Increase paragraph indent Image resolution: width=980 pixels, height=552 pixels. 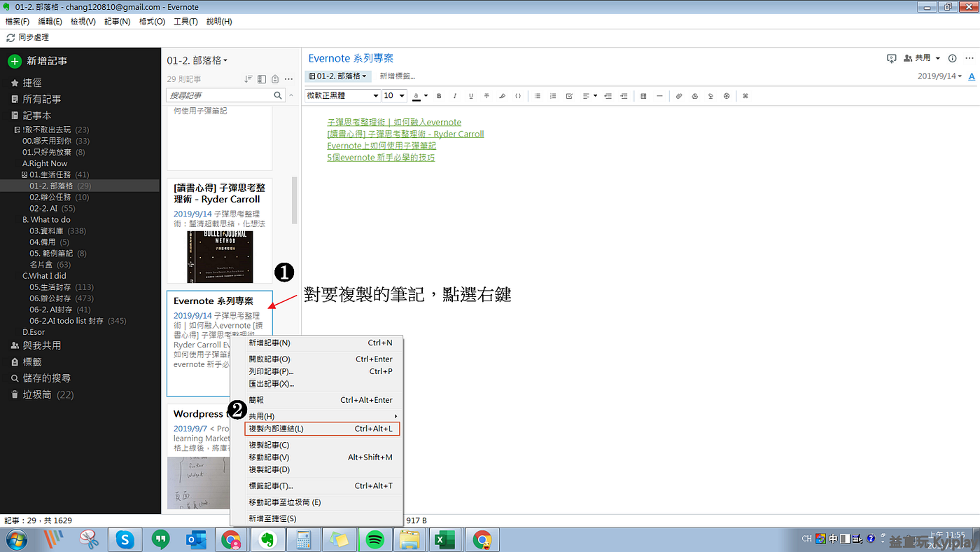pos(624,96)
